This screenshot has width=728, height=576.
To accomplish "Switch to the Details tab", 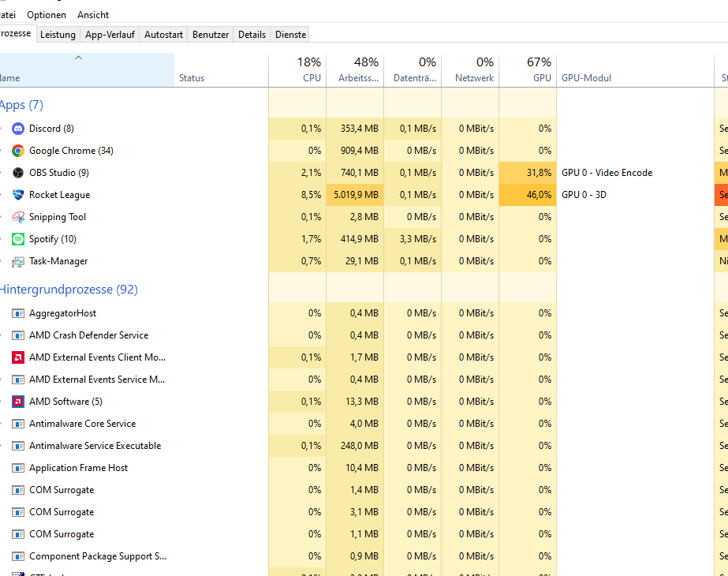I will point(252,35).
